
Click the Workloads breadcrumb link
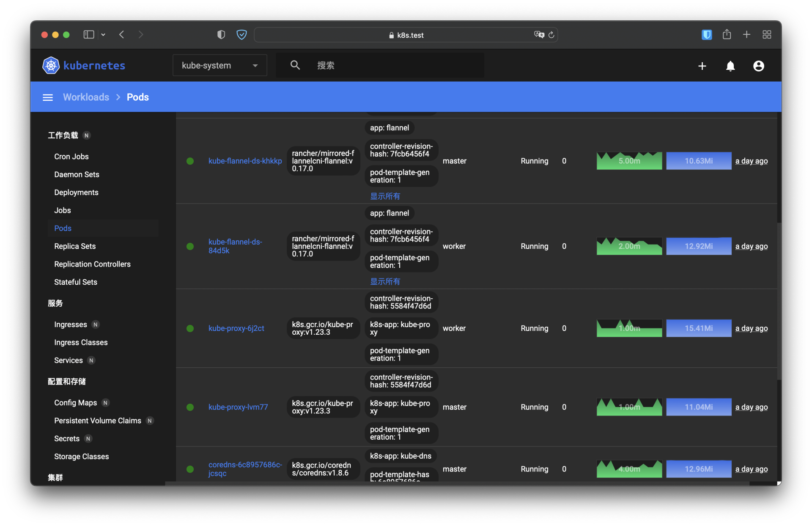click(86, 97)
